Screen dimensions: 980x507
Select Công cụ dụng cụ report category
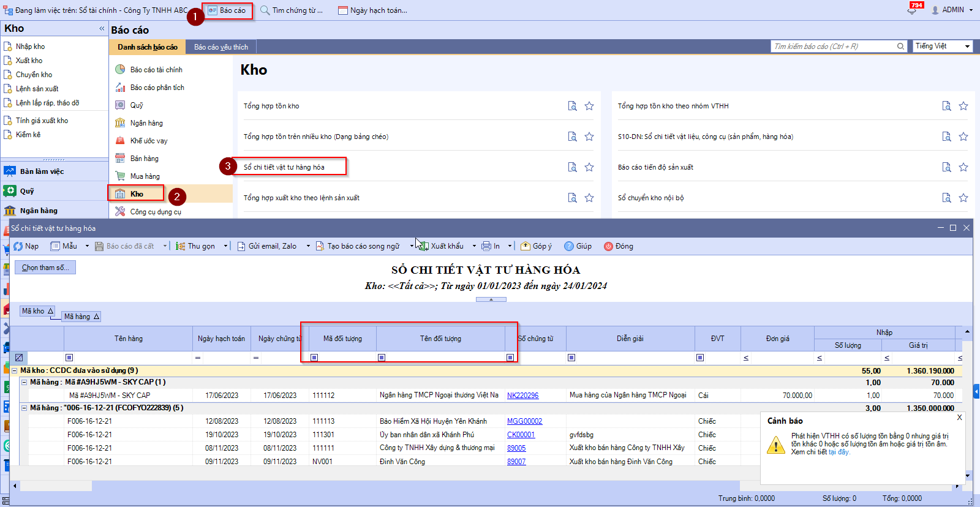point(156,212)
